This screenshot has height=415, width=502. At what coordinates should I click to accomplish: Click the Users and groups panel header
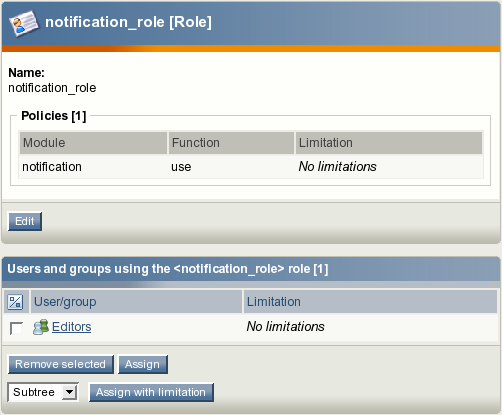[x=251, y=269]
